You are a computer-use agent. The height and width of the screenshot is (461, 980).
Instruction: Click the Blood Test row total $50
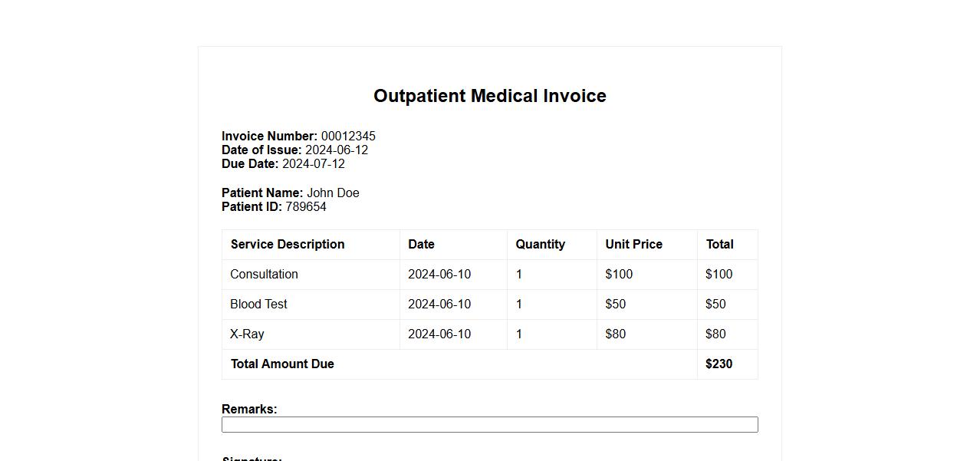pyautogui.click(x=715, y=305)
